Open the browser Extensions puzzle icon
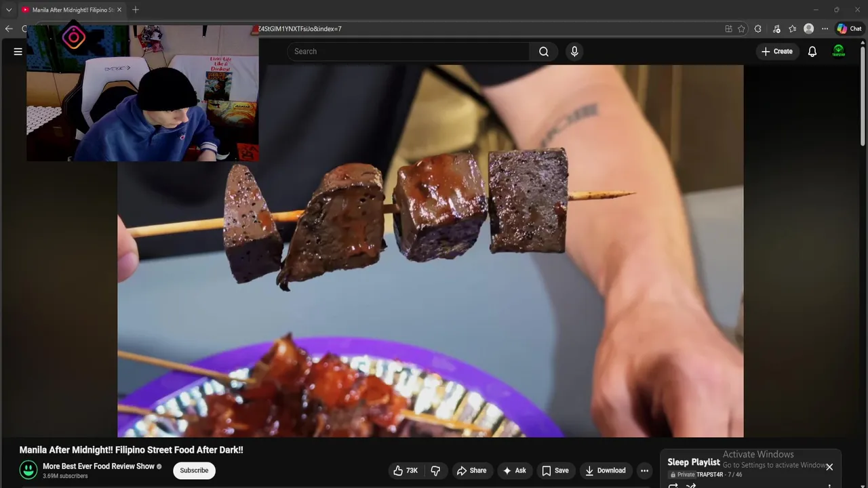Viewport: 868px width, 488px height. 758,28
